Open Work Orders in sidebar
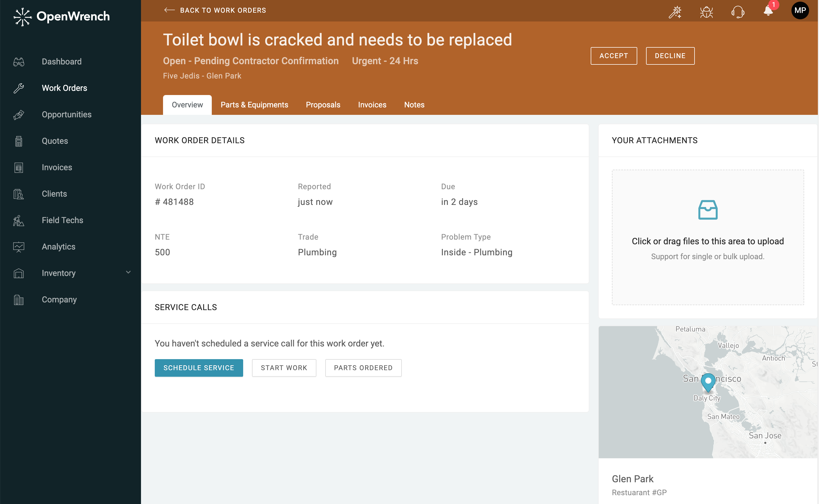The width and height of the screenshot is (819, 504). click(64, 88)
